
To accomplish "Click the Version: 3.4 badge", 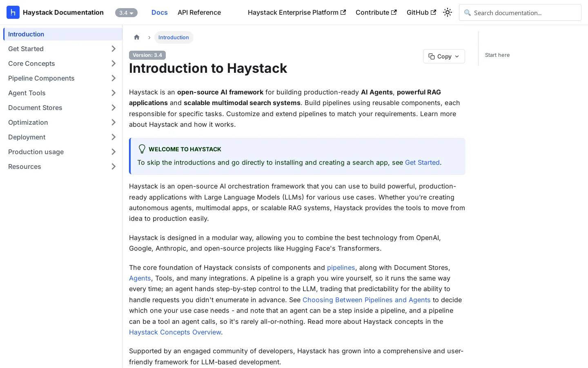I will click(147, 55).
